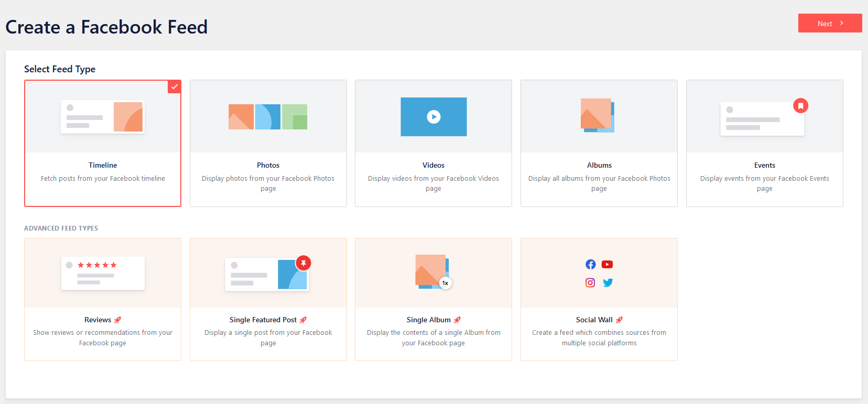Select the Single Album image icon
Image resolution: width=868 pixels, height=404 pixels.
tap(432, 271)
